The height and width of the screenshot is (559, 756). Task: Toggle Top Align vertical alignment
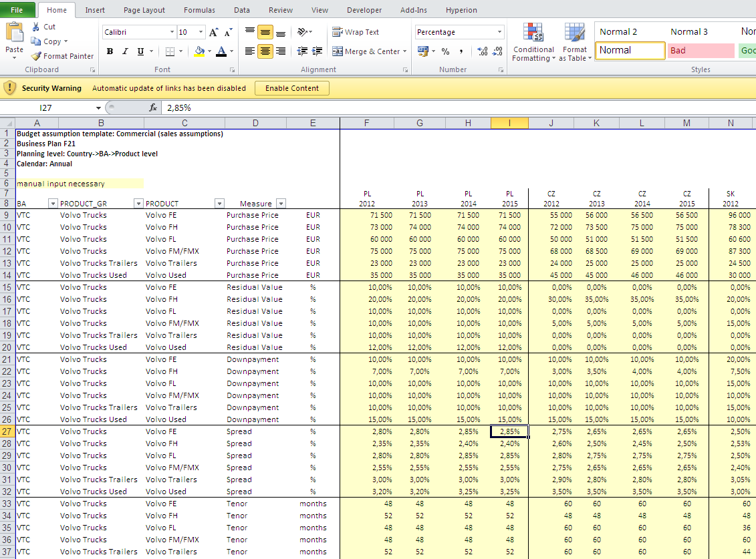click(x=250, y=32)
